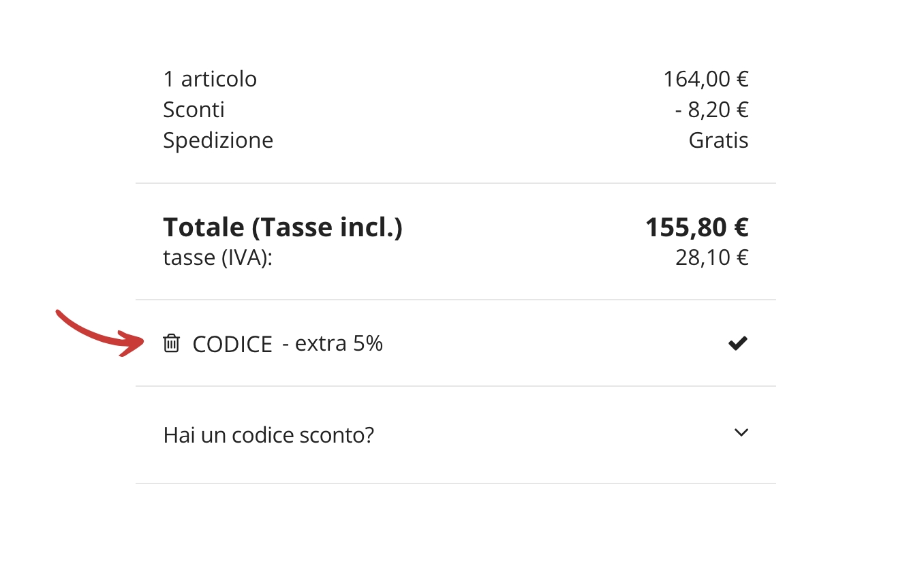Click the divider line below the Spedizione row

[x=455, y=183]
